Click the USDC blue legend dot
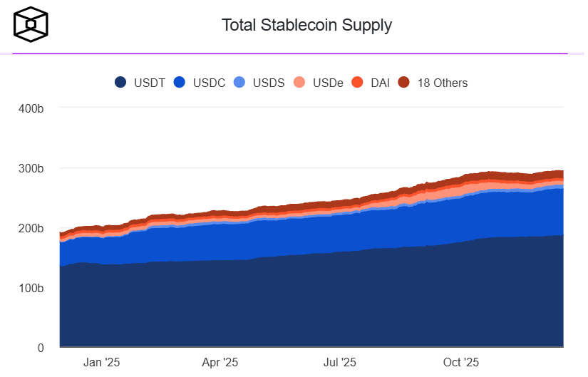Screen dimensions: 588x377 click(x=180, y=83)
